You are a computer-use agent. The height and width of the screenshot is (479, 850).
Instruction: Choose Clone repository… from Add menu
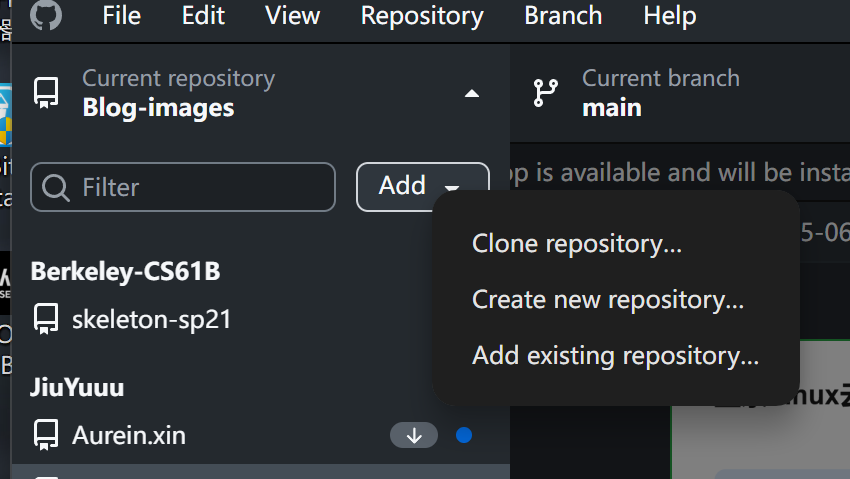577,244
